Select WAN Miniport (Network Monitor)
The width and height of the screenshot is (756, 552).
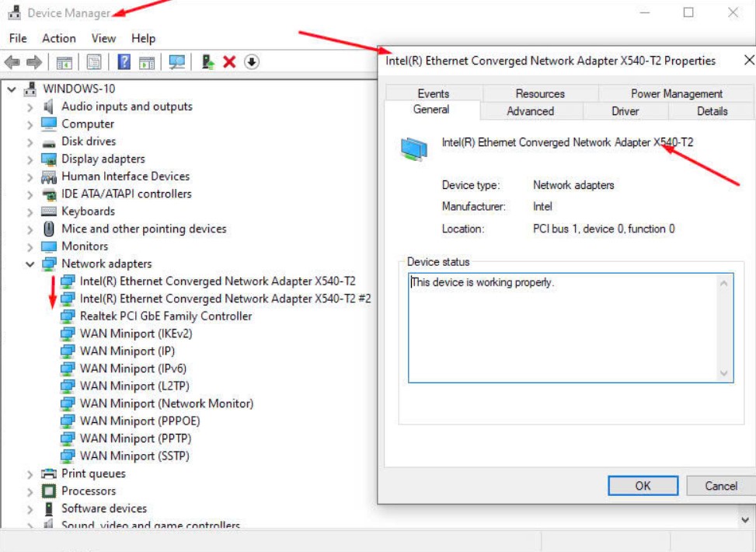pyautogui.click(x=166, y=404)
